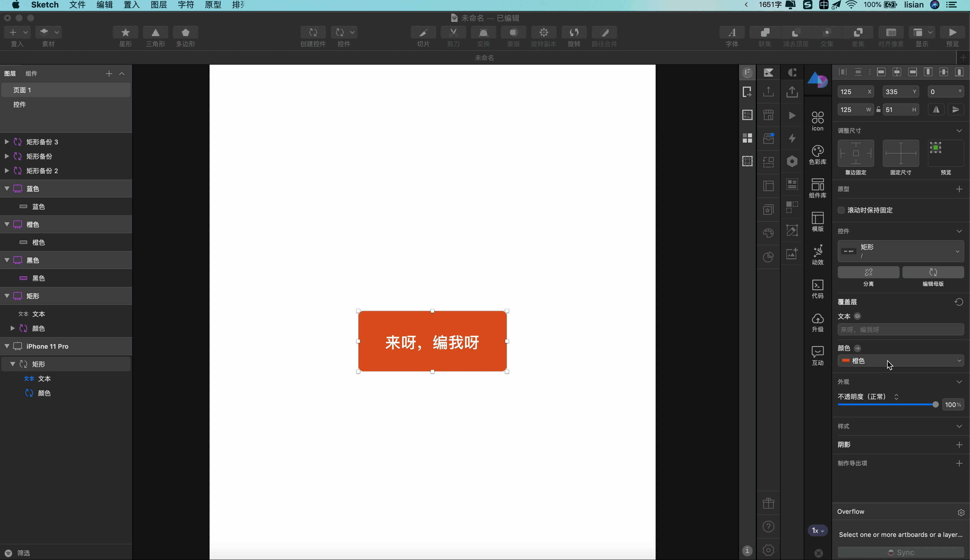
Task: Collapse the 蓝色 artboard group
Action: tap(7, 188)
